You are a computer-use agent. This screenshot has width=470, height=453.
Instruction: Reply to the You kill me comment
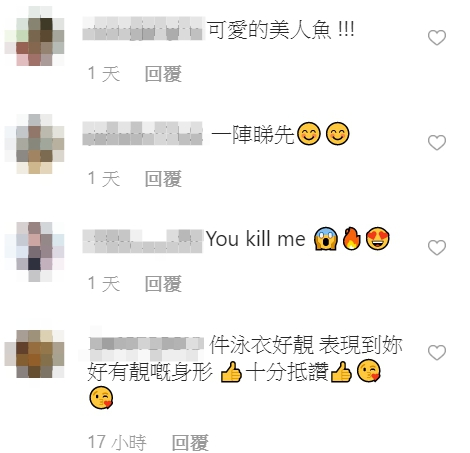163,284
